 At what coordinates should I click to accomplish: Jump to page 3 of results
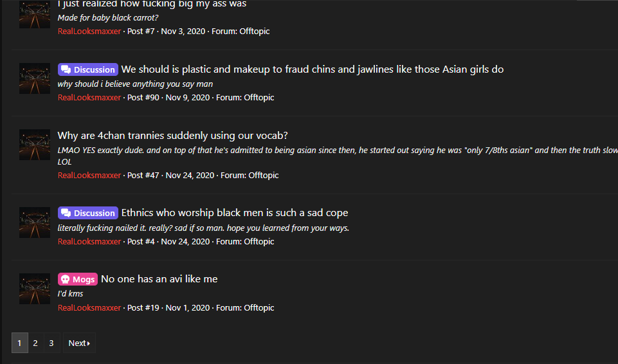click(51, 343)
